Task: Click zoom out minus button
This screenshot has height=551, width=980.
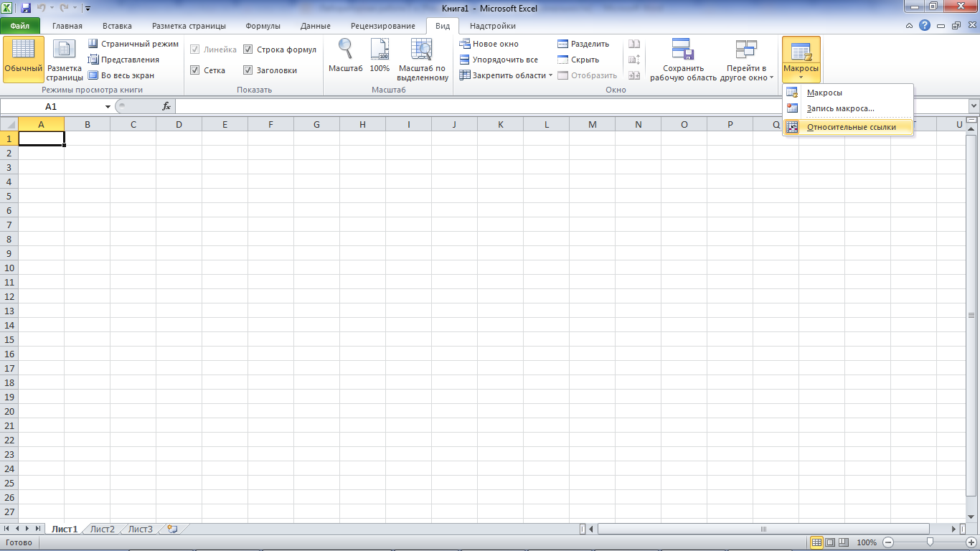Action: pos(888,542)
